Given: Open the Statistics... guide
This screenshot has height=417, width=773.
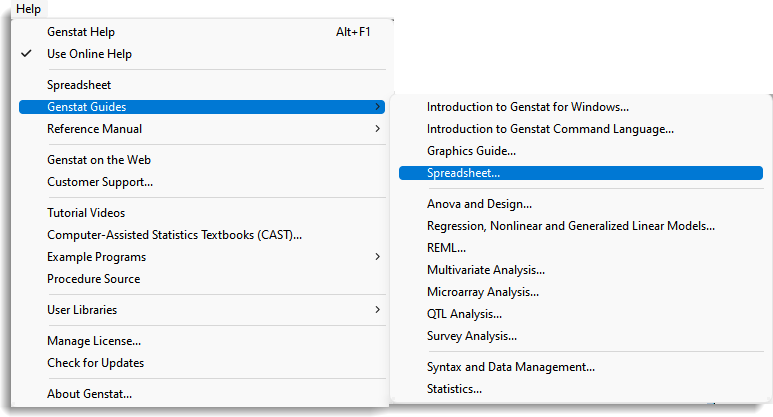Looking at the screenshot, I should click(581, 389).
